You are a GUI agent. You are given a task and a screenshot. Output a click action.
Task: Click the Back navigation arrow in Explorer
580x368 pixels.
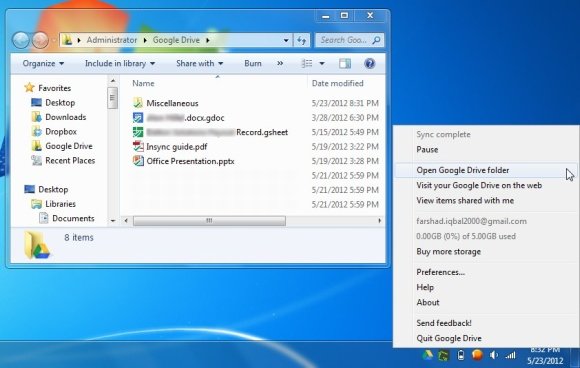pos(21,40)
